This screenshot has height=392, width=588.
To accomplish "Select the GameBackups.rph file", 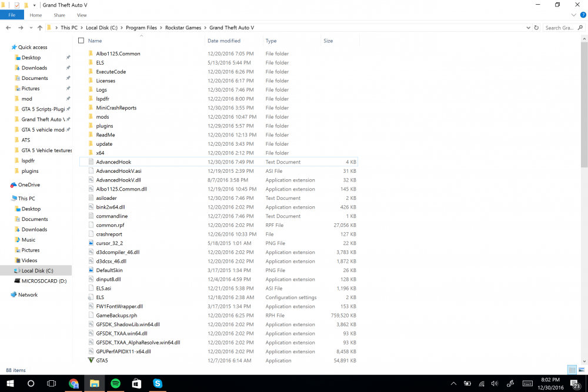I will (x=116, y=315).
